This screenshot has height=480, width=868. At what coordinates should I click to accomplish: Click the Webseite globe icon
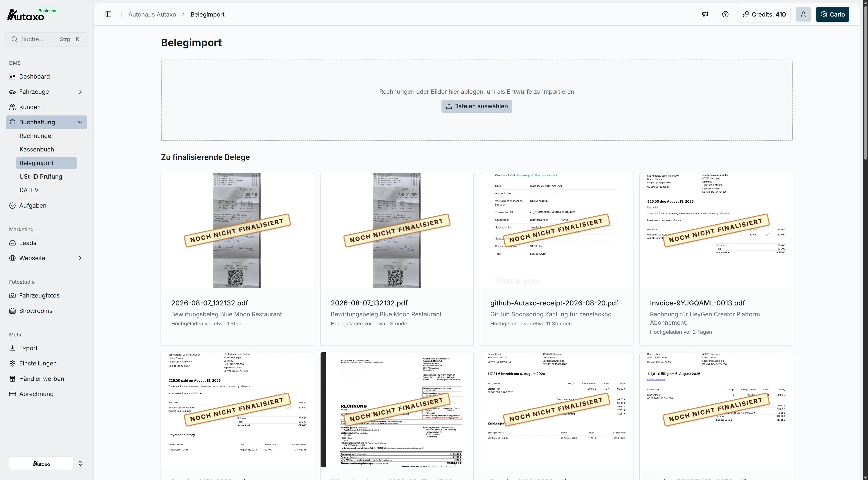point(12,258)
